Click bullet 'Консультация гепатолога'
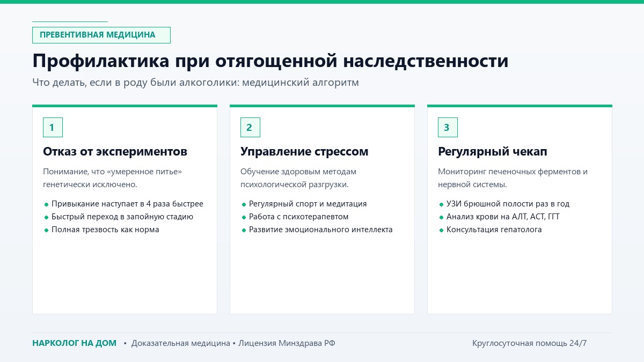Viewport: 644px width, 362px height. tap(494, 230)
